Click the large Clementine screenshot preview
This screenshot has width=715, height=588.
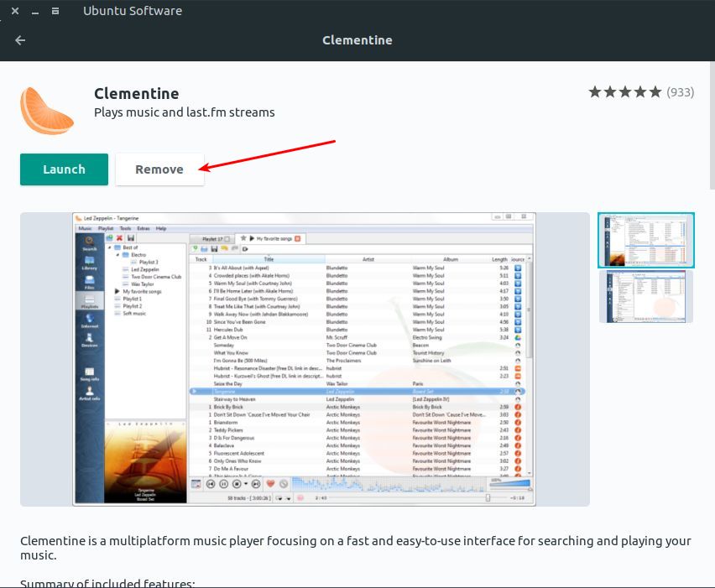pyautogui.click(x=304, y=359)
